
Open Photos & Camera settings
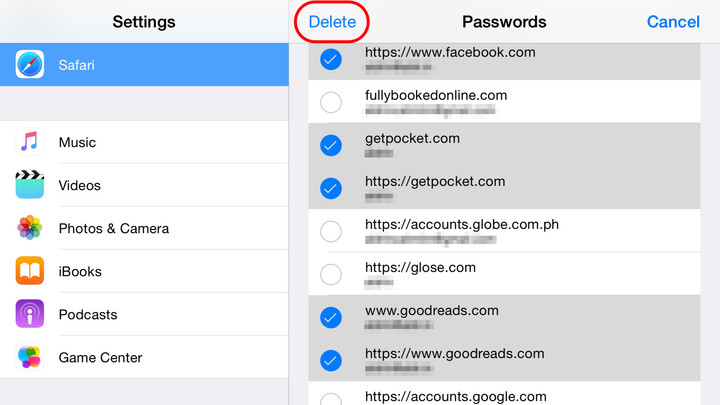coord(144,228)
